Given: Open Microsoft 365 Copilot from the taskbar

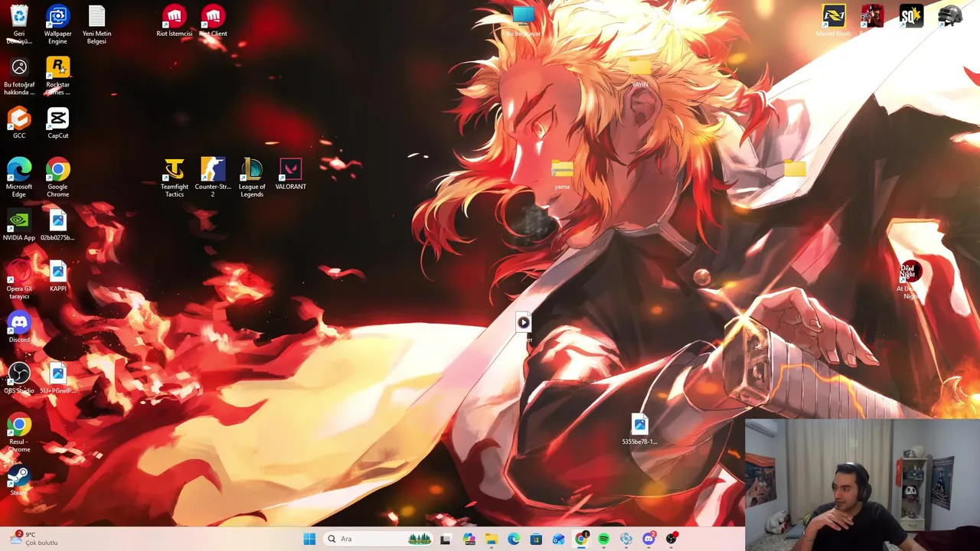Looking at the screenshot, I should click(x=469, y=539).
